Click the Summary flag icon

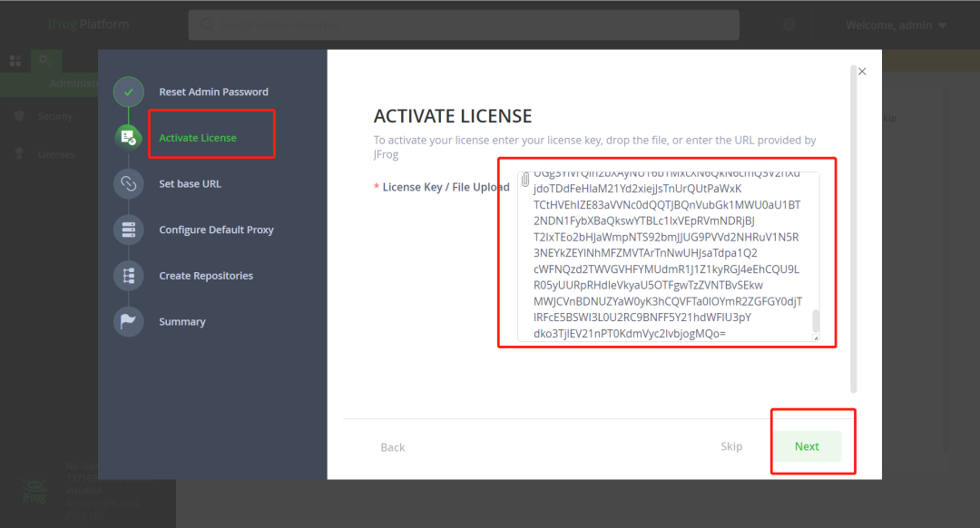tap(128, 321)
